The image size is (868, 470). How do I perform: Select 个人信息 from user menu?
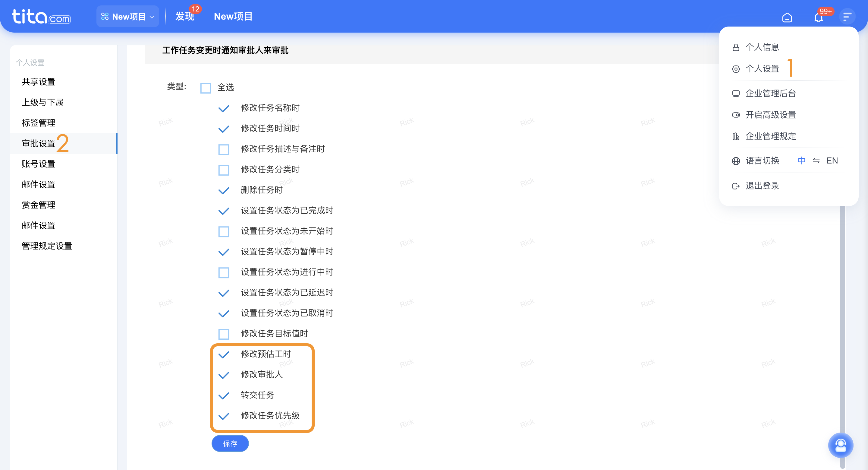[x=763, y=47]
